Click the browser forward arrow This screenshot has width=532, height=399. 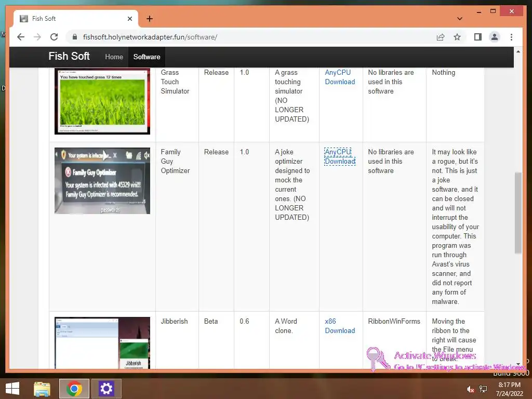37,37
